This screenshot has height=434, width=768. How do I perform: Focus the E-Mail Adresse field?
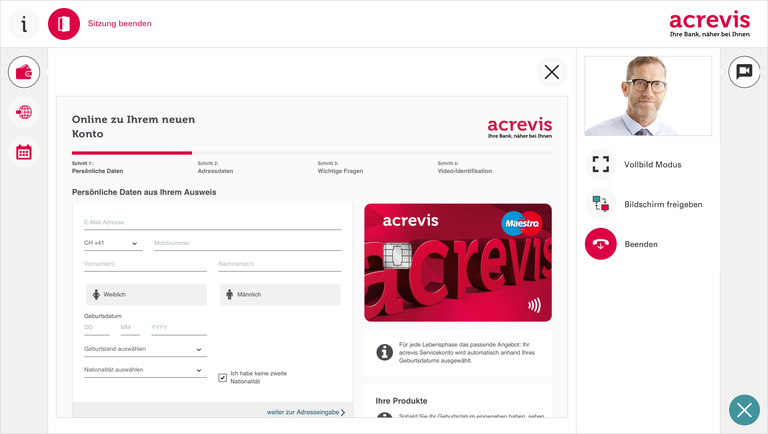coord(213,222)
